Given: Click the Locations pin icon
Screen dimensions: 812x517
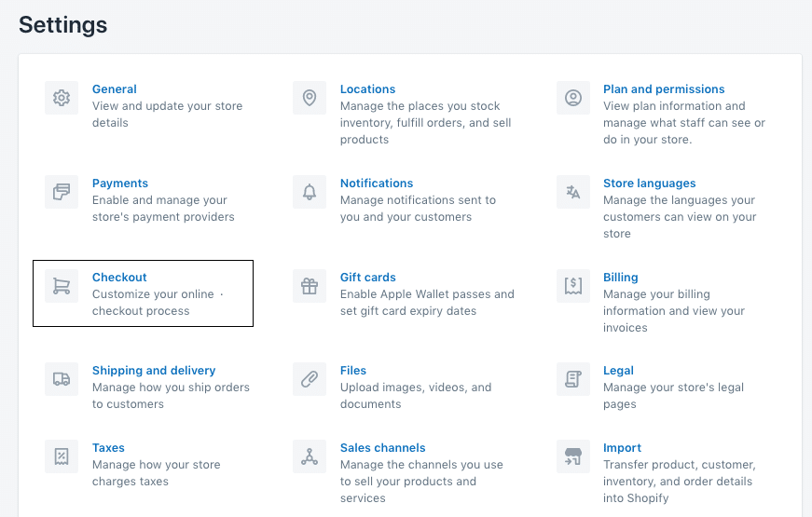Looking at the screenshot, I should click(310, 98).
